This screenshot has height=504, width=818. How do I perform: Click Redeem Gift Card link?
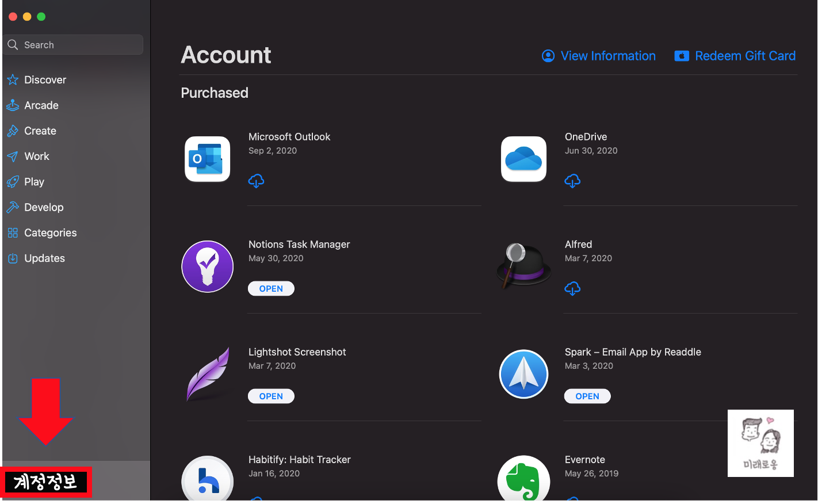coord(745,56)
